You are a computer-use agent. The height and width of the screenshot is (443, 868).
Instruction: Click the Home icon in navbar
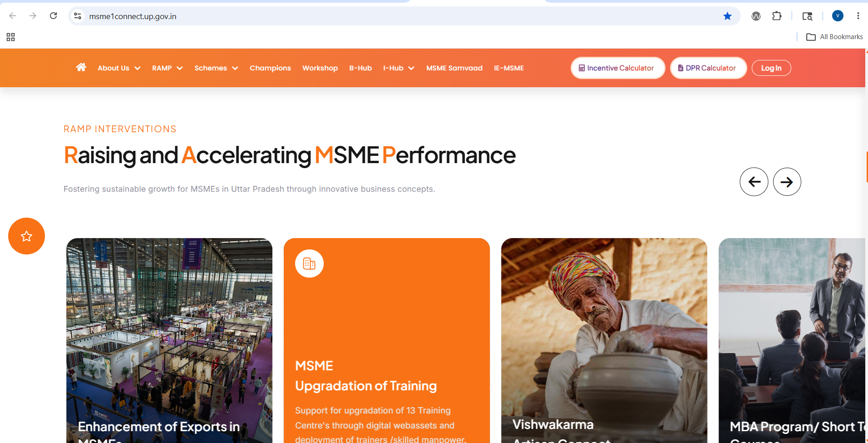point(81,67)
